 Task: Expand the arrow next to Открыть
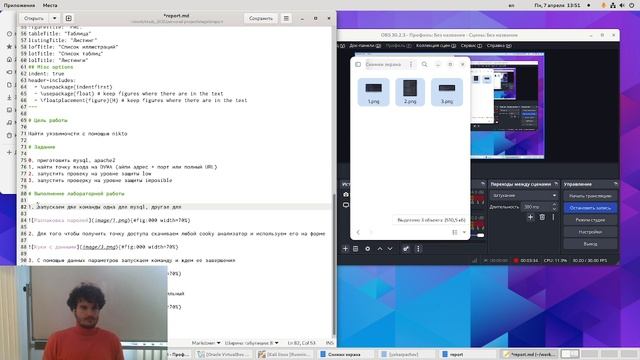[x=54, y=18]
